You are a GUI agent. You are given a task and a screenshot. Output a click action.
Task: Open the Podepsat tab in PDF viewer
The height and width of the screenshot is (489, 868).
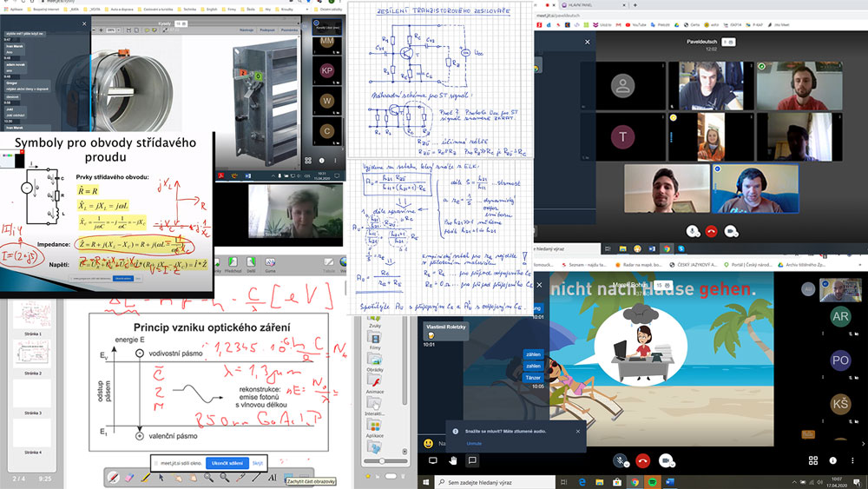[267, 30]
